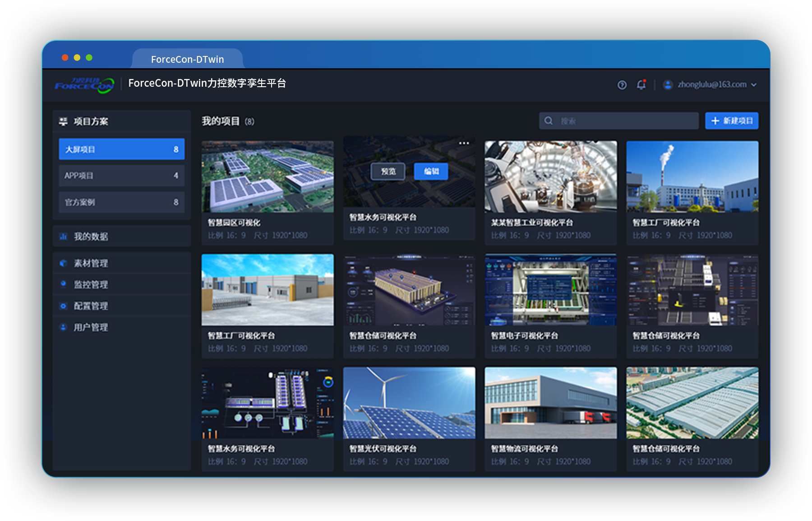Image resolution: width=812 pixels, height=521 pixels.
Task: Select the 大屏项目 category
Action: [121, 149]
